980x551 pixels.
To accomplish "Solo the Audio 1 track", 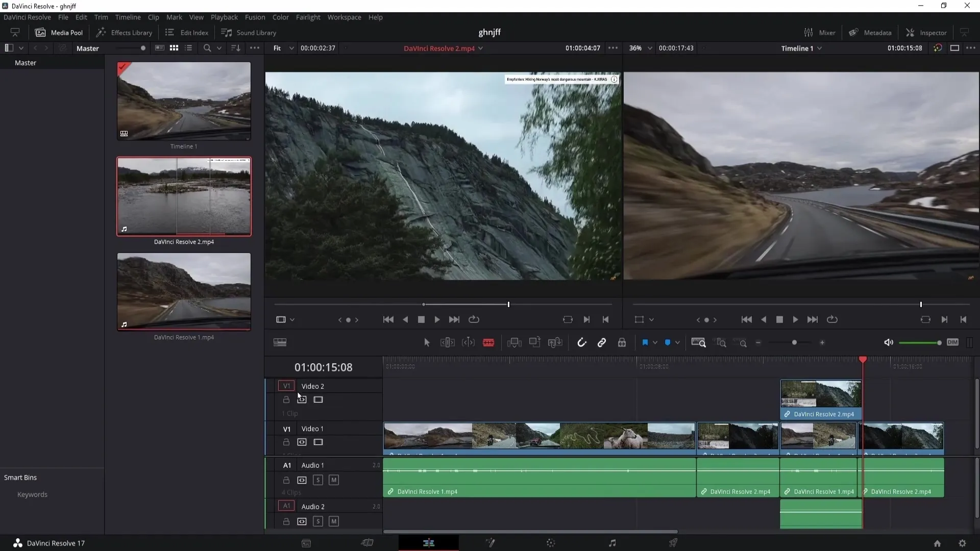I will pyautogui.click(x=318, y=480).
